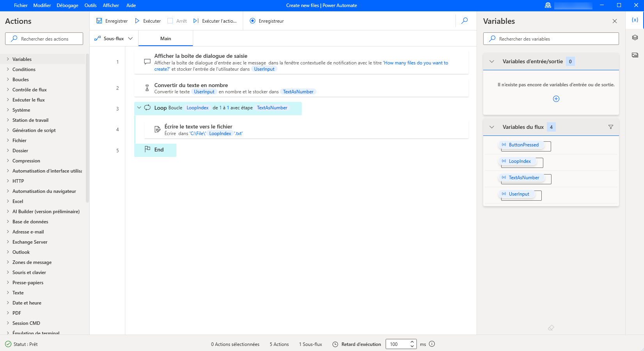The width and height of the screenshot is (644, 351).
Task: Click TextAsNumber token in Convertir action
Action: pos(298,92)
